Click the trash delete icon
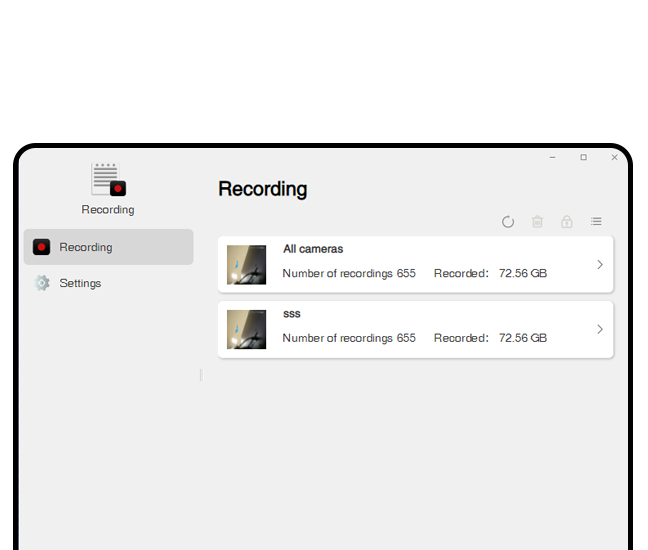 pyautogui.click(x=537, y=222)
